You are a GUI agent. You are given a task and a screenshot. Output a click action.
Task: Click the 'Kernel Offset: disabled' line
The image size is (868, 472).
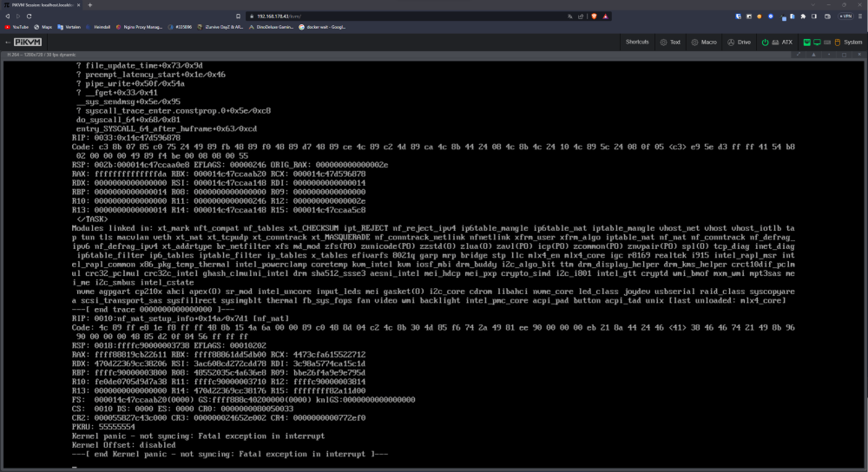pos(123,445)
